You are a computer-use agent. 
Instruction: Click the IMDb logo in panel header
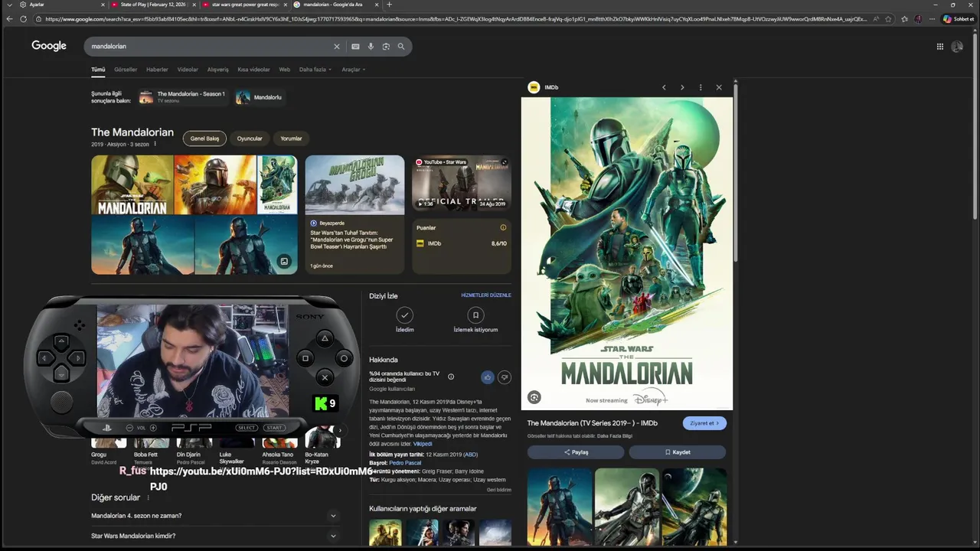[x=534, y=87]
